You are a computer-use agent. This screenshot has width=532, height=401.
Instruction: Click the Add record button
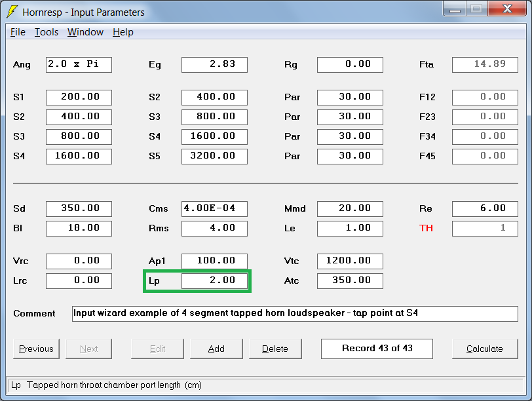pyautogui.click(x=216, y=349)
